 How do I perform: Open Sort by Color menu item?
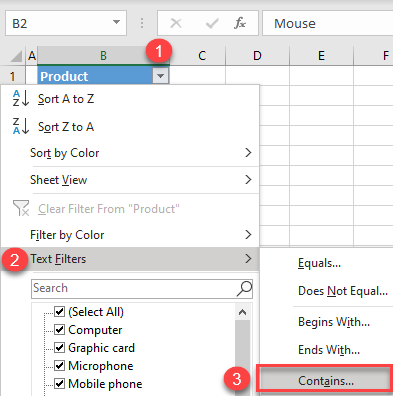tap(130, 153)
